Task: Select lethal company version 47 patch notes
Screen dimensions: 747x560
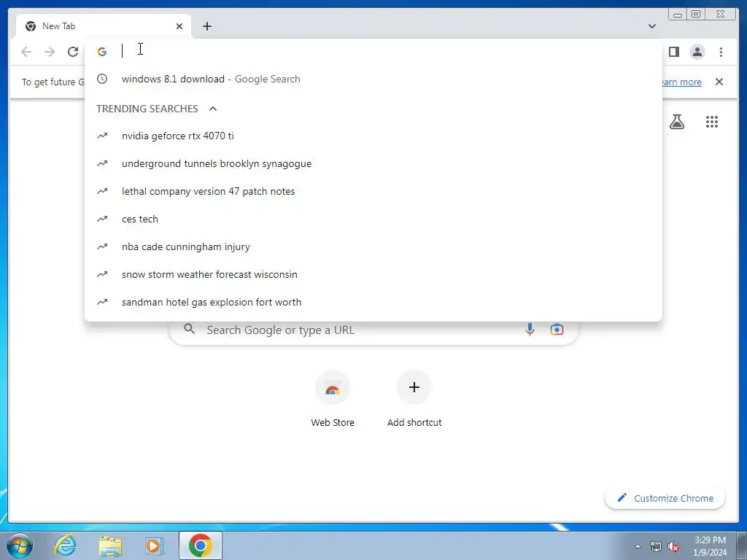Action: pos(373,192)
